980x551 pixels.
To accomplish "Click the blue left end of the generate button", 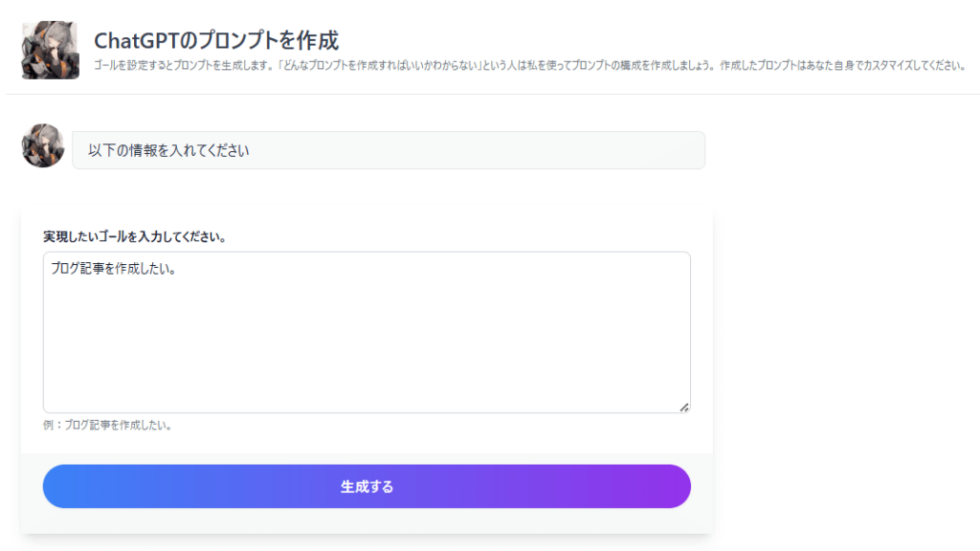I will pyautogui.click(x=69, y=486).
